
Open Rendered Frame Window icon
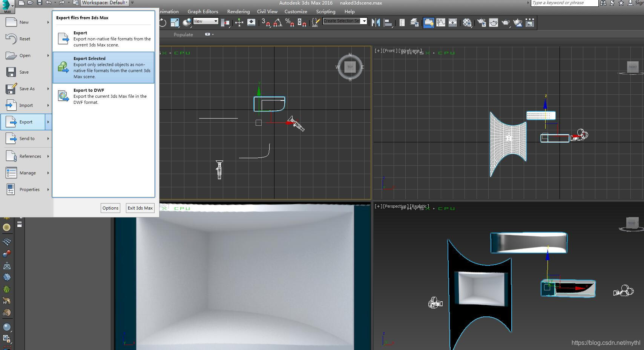pyautogui.click(x=494, y=23)
